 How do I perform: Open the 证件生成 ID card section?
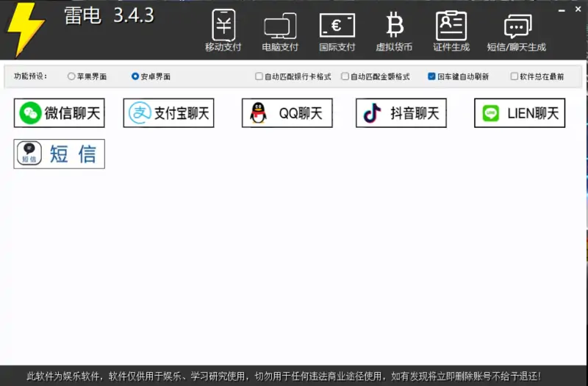click(x=451, y=31)
